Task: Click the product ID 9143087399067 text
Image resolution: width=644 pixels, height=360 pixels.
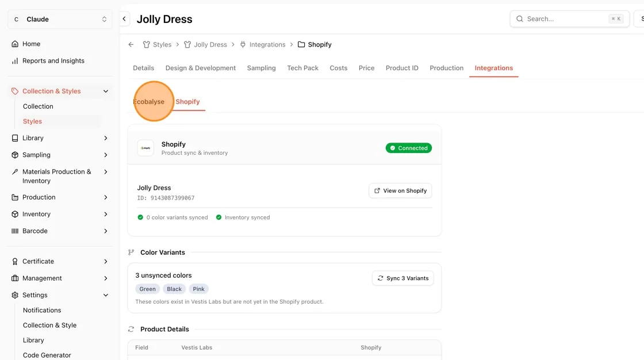Action: coord(172,198)
